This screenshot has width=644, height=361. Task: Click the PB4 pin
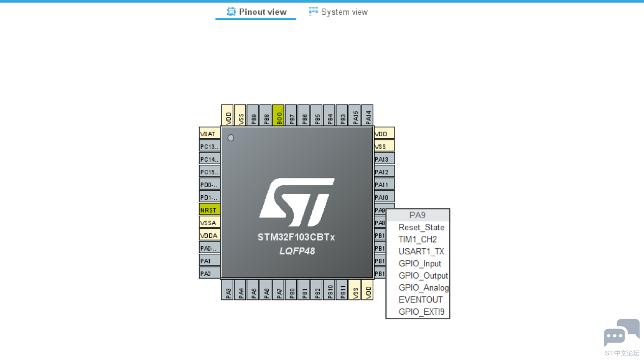coord(329,115)
